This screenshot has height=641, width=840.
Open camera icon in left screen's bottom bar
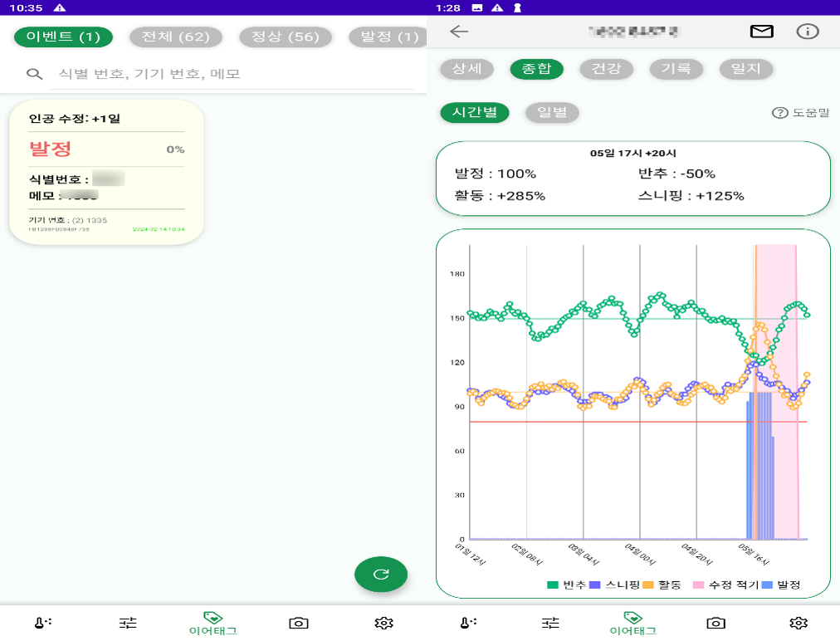pyautogui.click(x=299, y=623)
